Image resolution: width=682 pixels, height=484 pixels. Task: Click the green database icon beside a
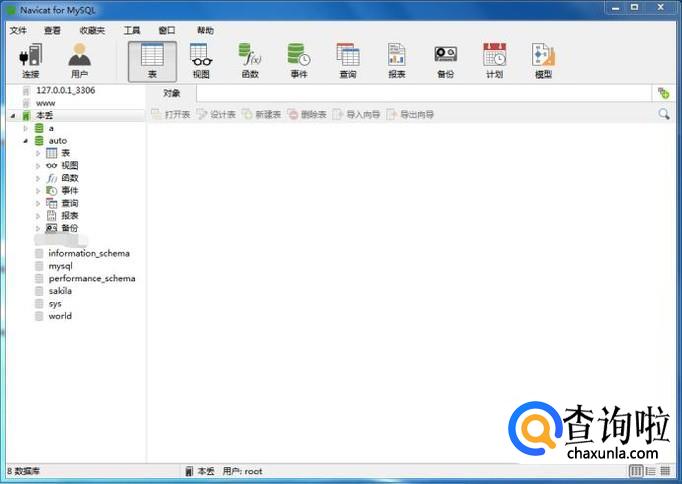39,128
